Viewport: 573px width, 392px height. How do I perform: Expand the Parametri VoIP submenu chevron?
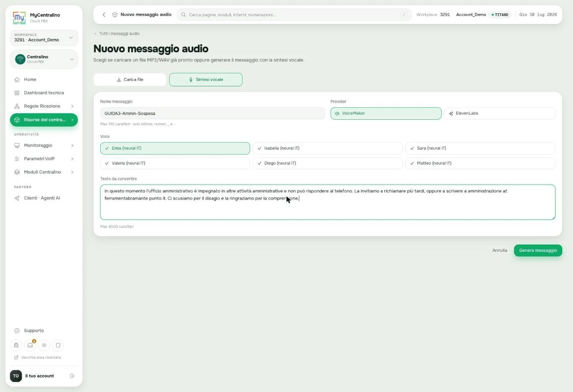[72, 159]
